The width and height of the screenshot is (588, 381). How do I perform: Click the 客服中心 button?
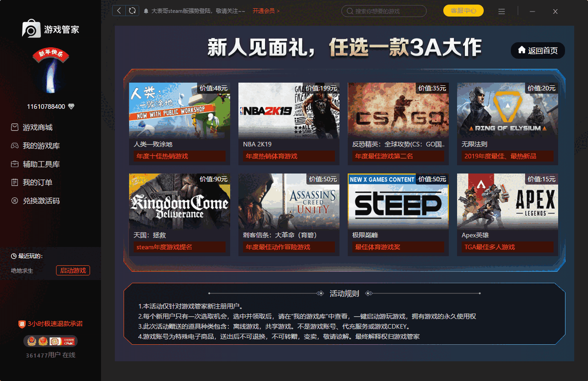[463, 10]
